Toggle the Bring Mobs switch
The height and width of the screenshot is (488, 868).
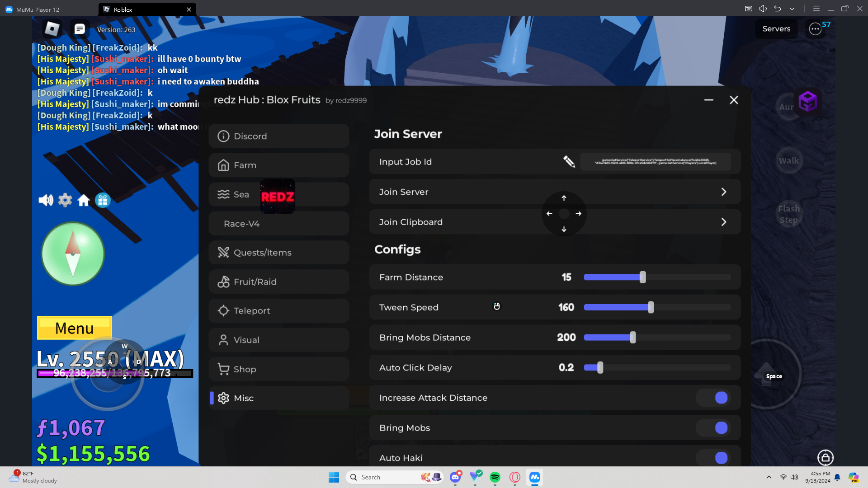[713, 428]
